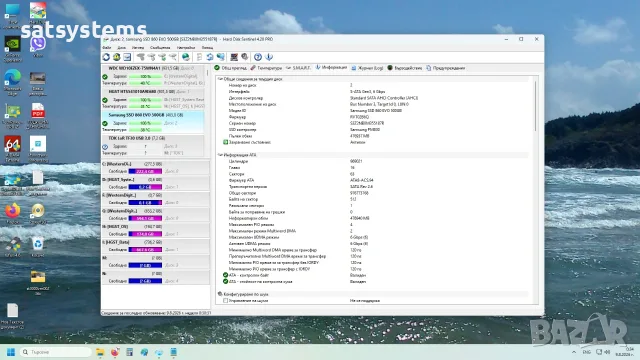Switch to the Бързодействие tab
This screenshot has width=640, height=360.
point(405,68)
